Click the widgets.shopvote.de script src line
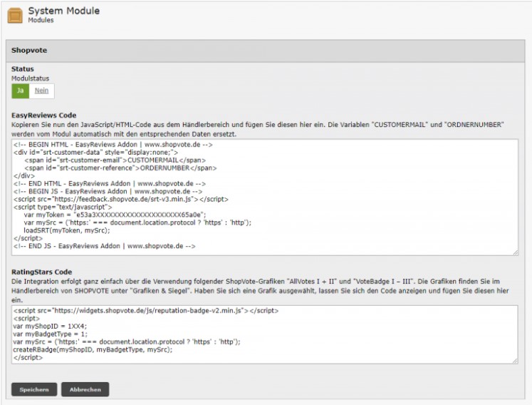This screenshot has height=405, width=532. (x=146, y=311)
